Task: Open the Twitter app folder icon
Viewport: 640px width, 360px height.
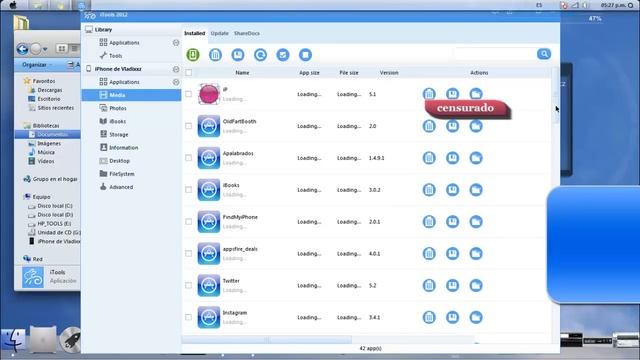Action: tap(476, 285)
